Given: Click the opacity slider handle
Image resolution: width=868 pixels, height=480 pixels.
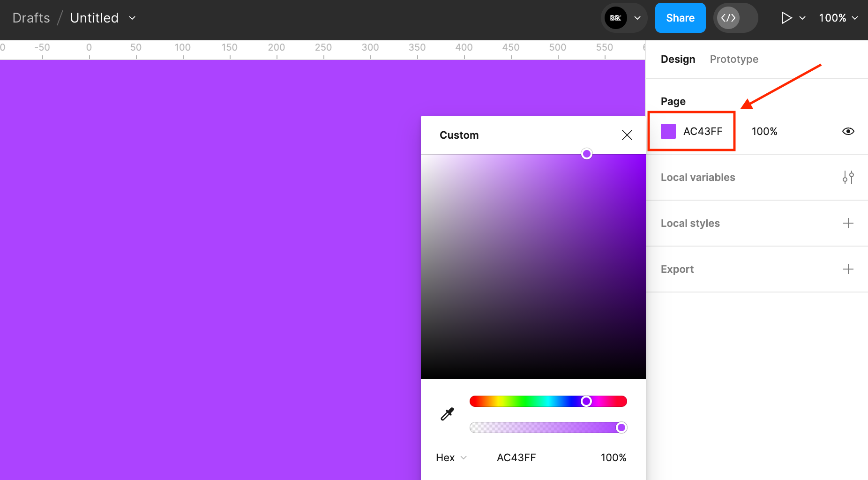Looking at the screenshot, I should 621,427.
